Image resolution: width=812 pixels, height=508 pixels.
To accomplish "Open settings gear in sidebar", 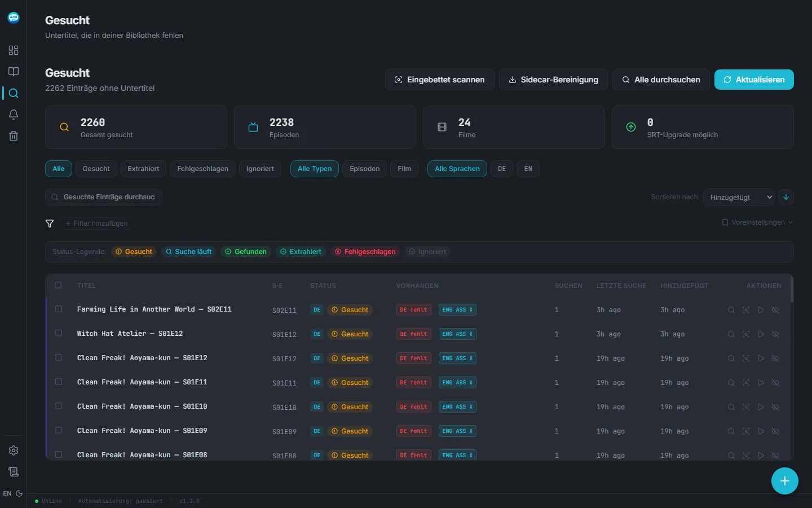I will point(14,450).
